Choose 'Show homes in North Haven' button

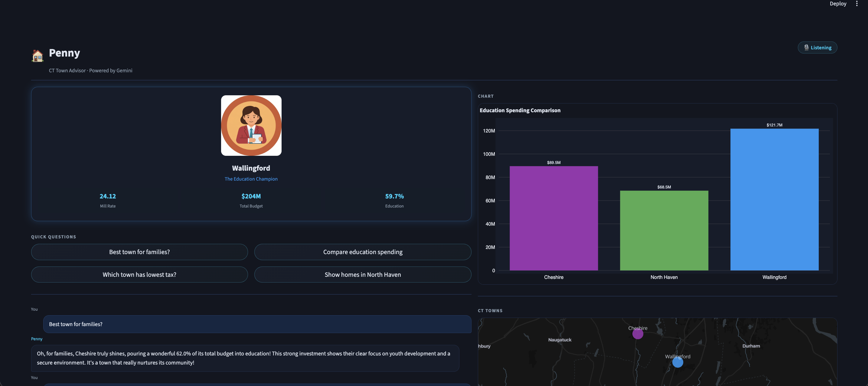pos(363,274)
